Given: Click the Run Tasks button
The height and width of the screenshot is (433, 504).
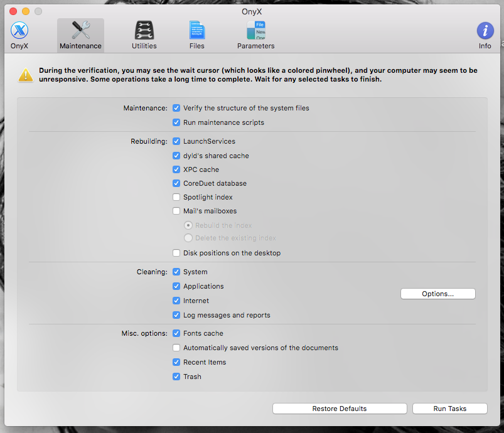Looking at the screenshot, I should [449, 409].
